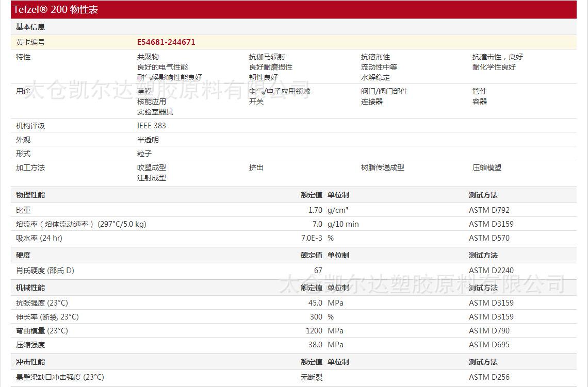Click the ASTM D570 test method
The image size is (588, 387).
click(x=489, y=238)
